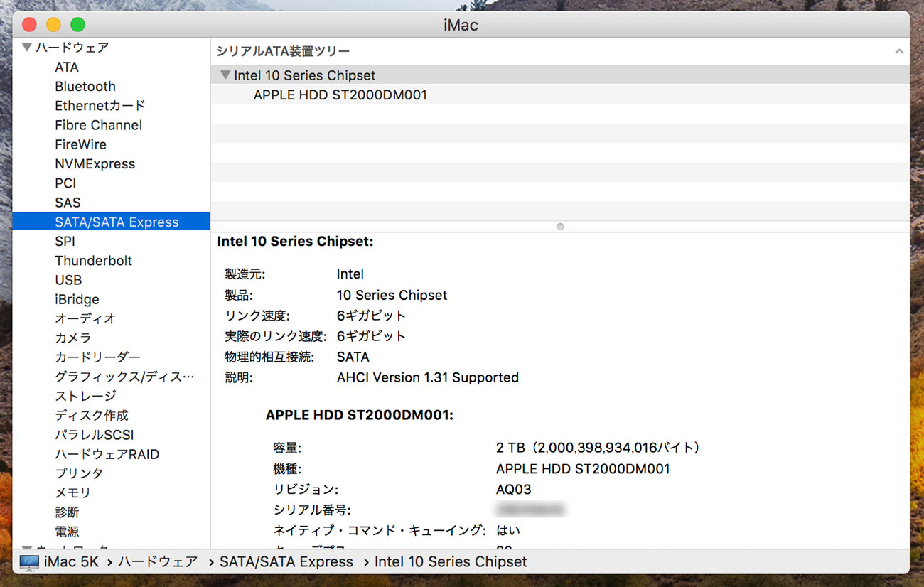Viewport: 924px width, 587px height.
Task: Click the pane split divider handle dot
Action: tap(560, 227)
